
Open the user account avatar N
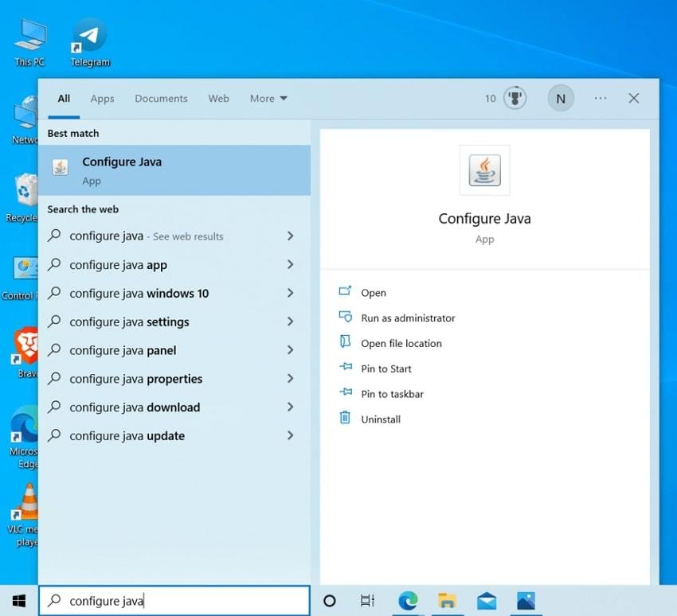pyautogui.click(x=561, y=98)
